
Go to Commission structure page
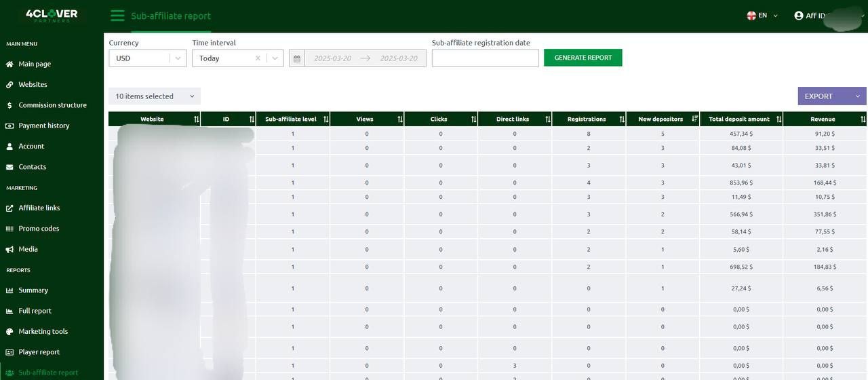click(x=52, y=105)
